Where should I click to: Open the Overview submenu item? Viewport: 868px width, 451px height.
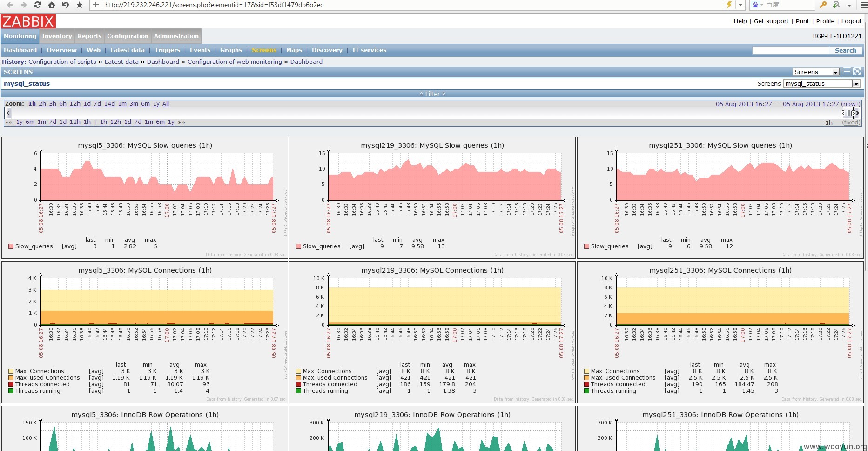coord(61,50)
